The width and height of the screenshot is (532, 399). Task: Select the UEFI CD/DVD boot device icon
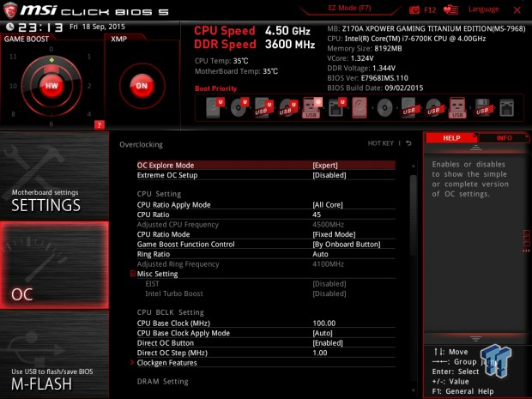pyautogui.click(x=239, y=107)
